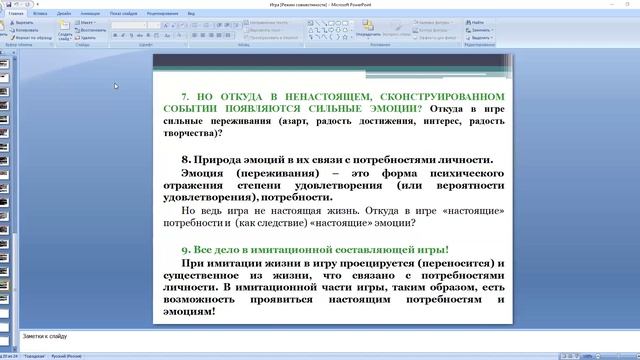Open the Design (Дизайн) ribbon tab
The height and width of the screenshot is (360, 640).
coord(64,13)
